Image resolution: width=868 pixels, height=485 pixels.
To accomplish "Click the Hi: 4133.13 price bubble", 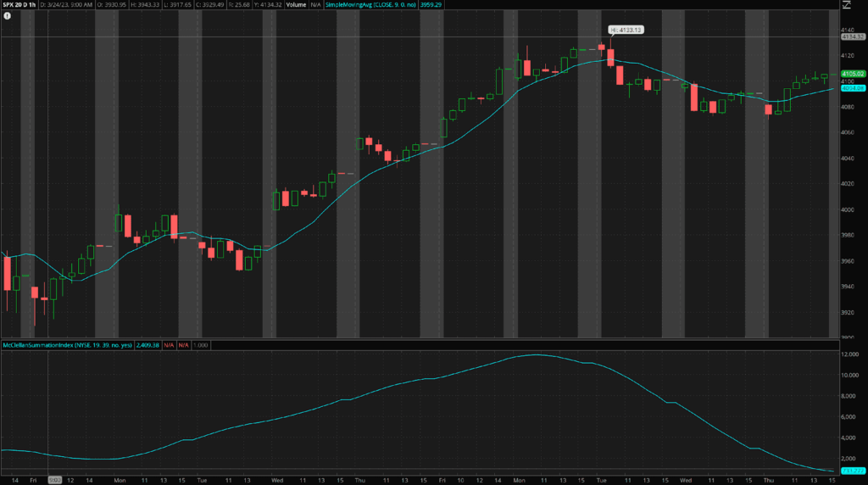I will 626,30.
